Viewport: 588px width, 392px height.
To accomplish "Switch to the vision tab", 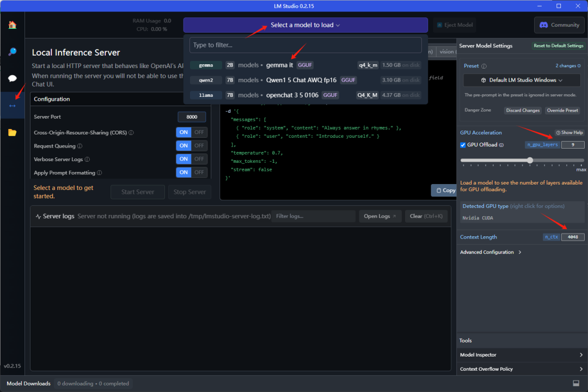I will [x=446, y=52].
